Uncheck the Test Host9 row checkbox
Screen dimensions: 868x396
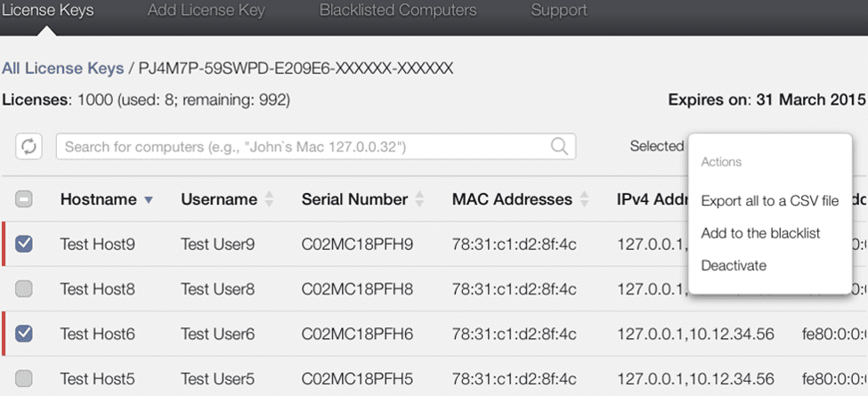point(24,244)
